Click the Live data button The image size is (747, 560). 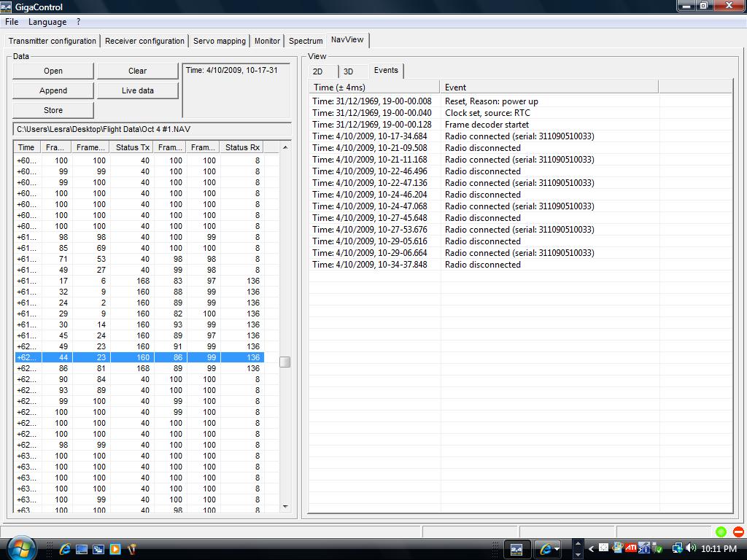click(137, 90)
